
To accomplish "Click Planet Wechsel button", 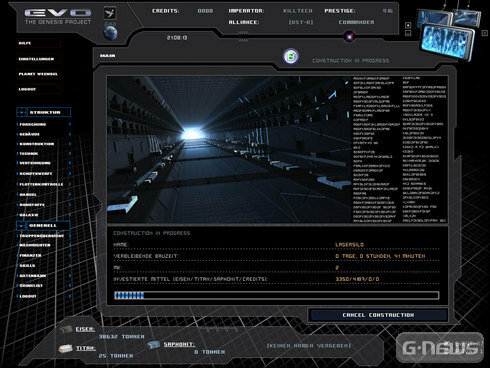I will pyautogui.click(x=38, y=74).
